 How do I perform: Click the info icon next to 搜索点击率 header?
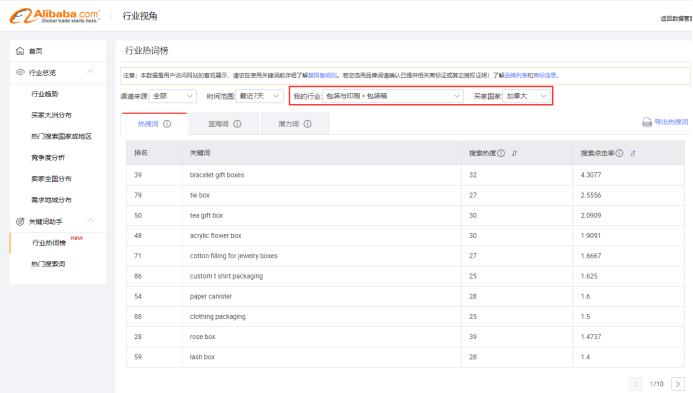[619, 153]
